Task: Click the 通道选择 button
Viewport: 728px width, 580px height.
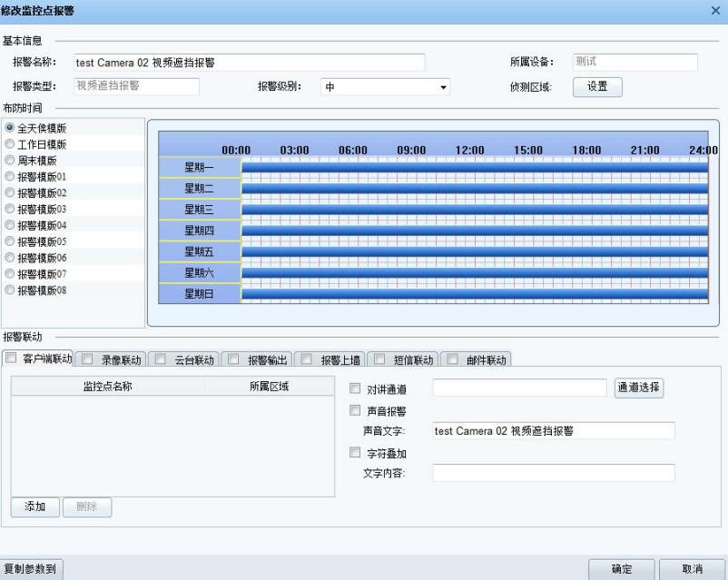Action: click(639, 388)
